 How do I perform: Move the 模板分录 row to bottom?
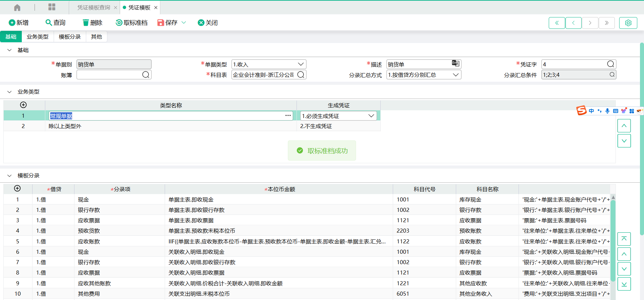tap(624, 284)
